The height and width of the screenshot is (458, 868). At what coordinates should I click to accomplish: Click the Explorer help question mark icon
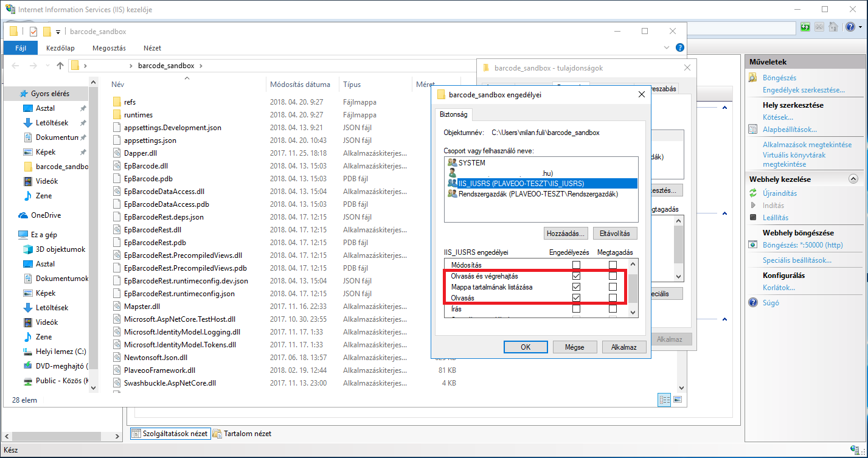(x=680, y=47)
